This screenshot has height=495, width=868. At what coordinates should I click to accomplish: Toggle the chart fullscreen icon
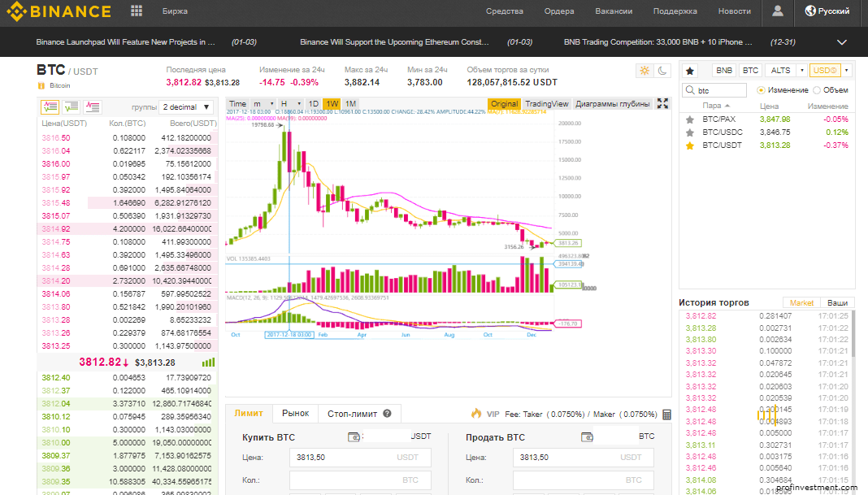point(662,103)
